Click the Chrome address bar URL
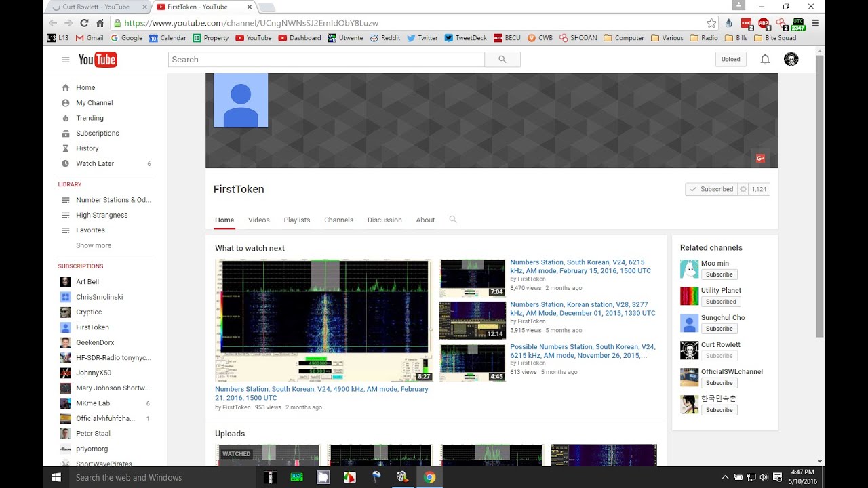868x488 pixels. [x=252, y=23]
